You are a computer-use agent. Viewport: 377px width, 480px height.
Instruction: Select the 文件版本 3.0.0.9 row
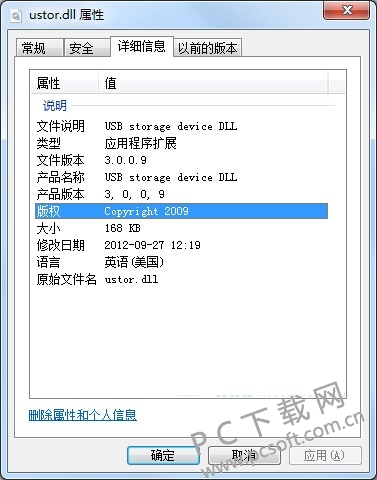coord(181,160)
